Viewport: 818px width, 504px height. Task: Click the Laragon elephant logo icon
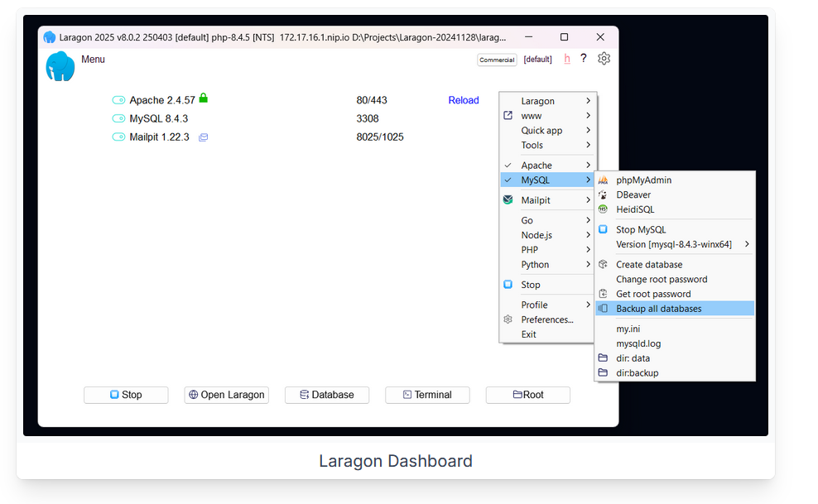pos(60,66)
